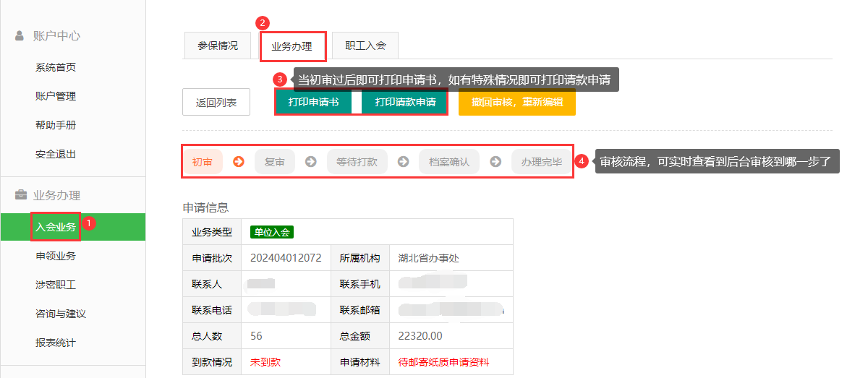Click the 申请批次 label cell

(212, 258)
